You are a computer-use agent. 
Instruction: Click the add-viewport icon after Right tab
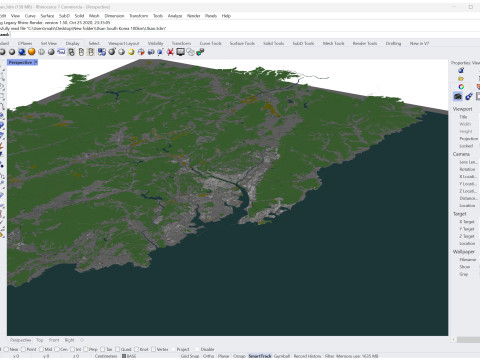pos(82,340)
